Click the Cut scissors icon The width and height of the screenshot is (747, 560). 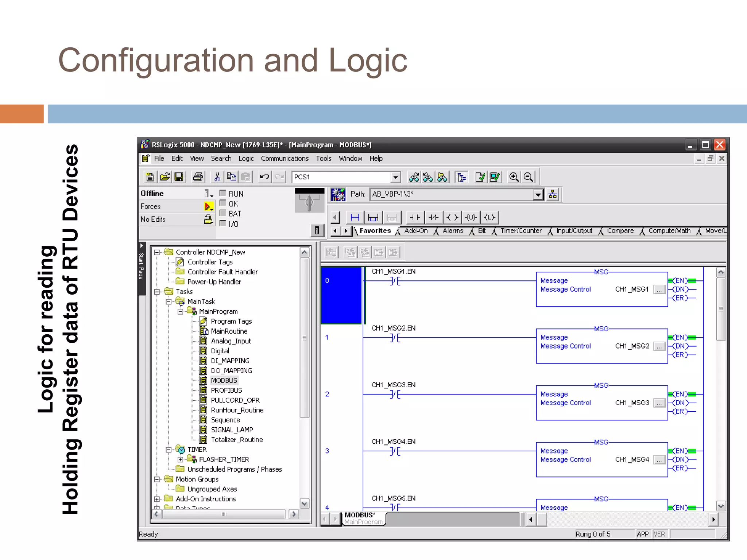click(217, 177)
